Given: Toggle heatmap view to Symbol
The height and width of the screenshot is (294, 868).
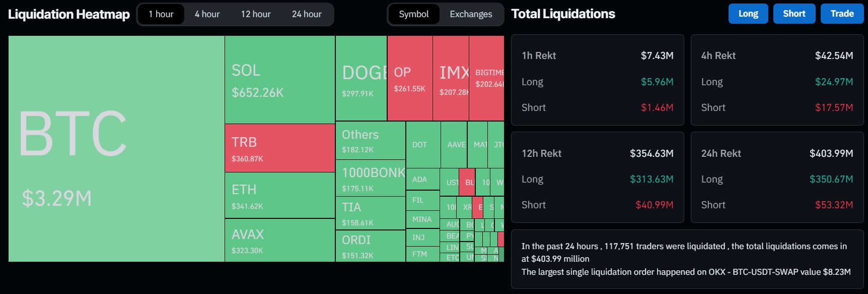Looking at the screenshot, I should [x=414, y=14].
